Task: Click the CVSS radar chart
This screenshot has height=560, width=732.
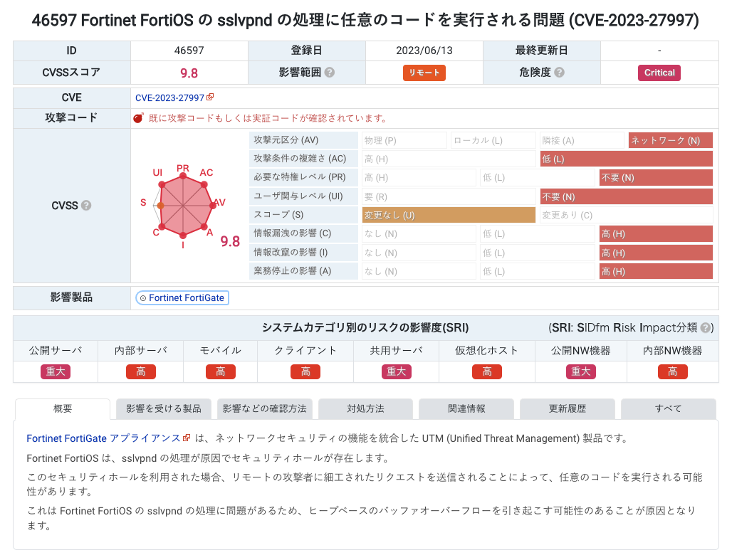Action: [184, 206]
